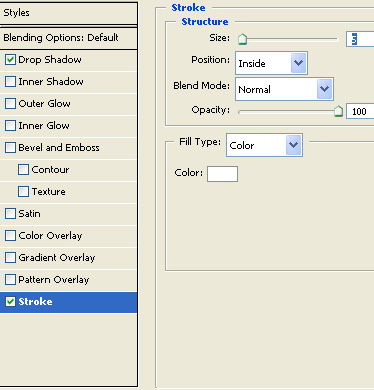
Task: Open the Position dropdown showing Inside
Action: tap(271, 63)
